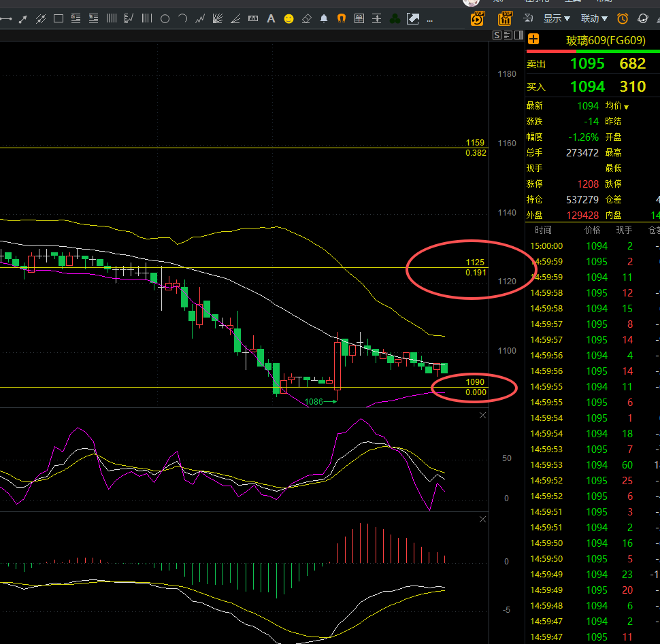The width and height of the screenshot is (660, 644).
Task: Click the 现手 column header in tick table
Action: (624, 230)
